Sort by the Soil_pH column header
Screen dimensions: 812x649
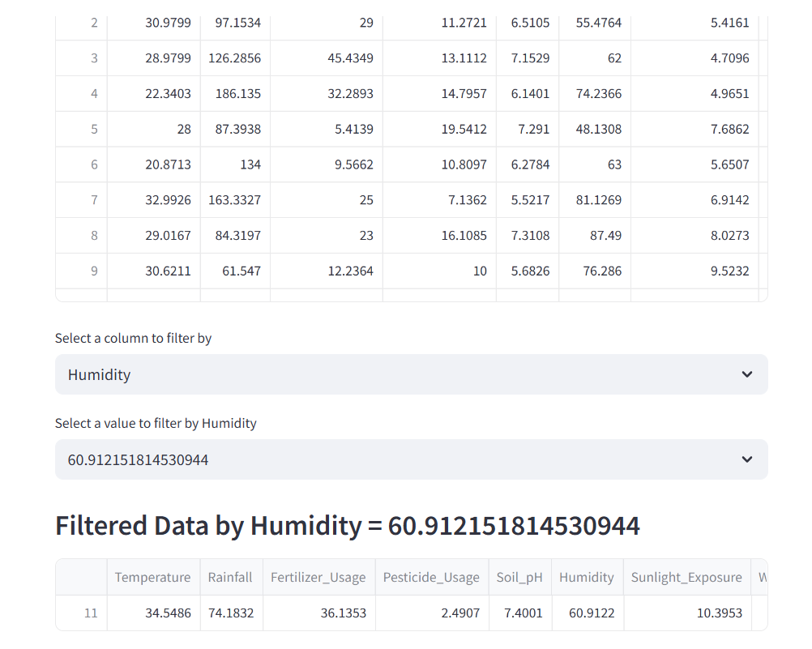pyautogui.click(x=520, y=577)
